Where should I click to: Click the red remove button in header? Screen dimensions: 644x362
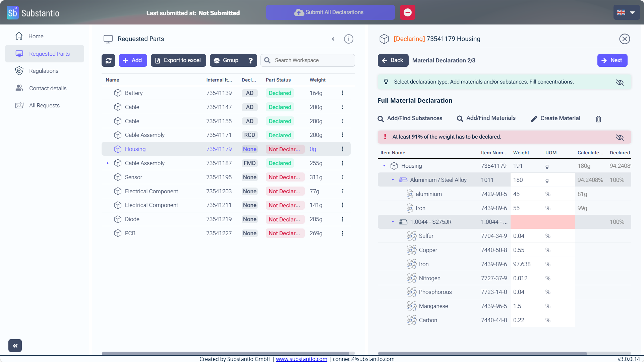(407, 12)
